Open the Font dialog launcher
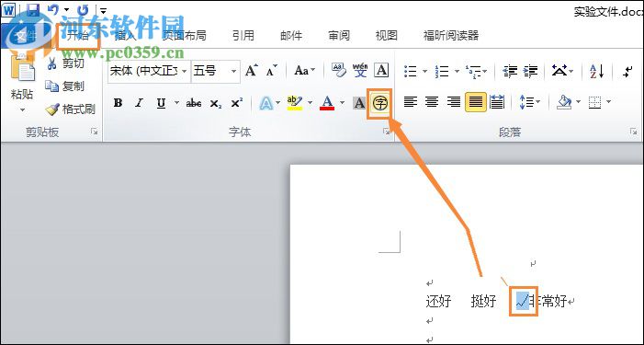Image resolution: width=644 pixels, height=345 pixels. pyautogui.click(x=386, y=132)
